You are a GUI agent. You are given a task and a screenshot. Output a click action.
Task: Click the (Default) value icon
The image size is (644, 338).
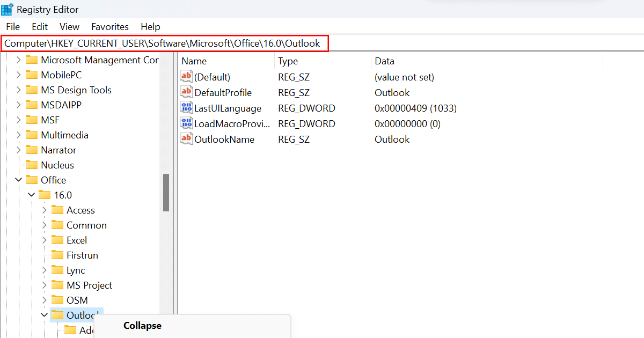(186, 77)
